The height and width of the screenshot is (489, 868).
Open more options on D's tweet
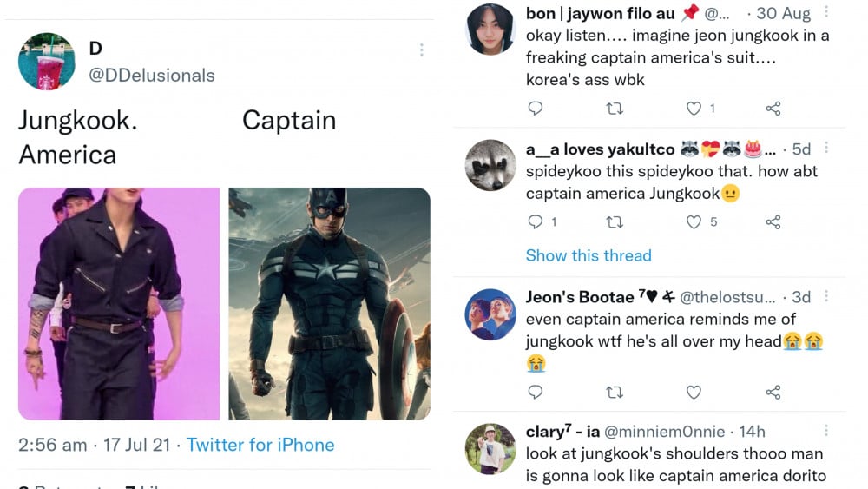tap(421, 50)
